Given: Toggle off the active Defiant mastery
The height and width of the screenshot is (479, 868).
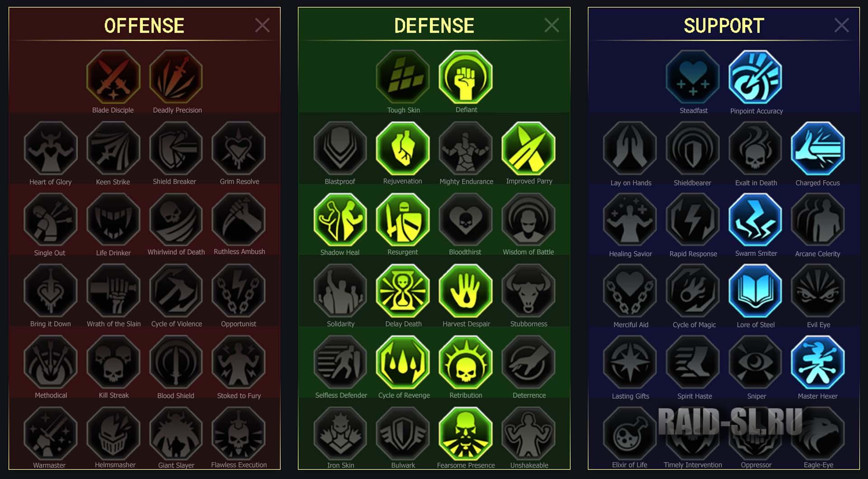Looking at the screenshot, I should pyautogui.click(x=466, y=77).
